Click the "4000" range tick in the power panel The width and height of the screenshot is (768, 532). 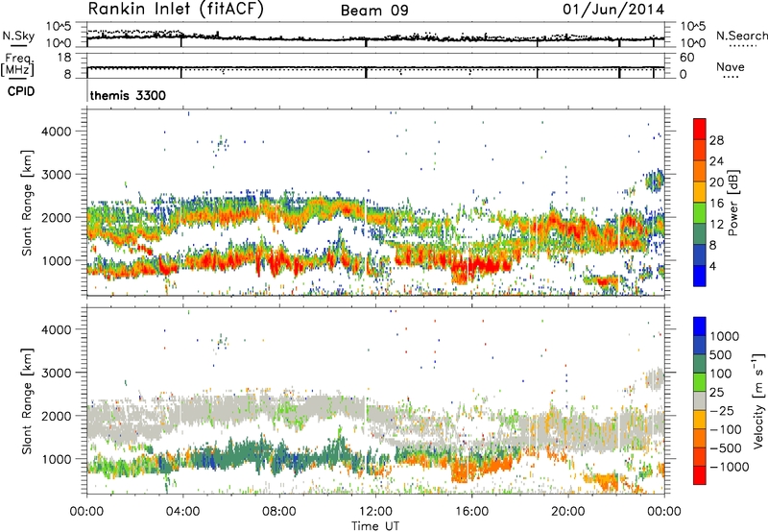coord(56,132)
